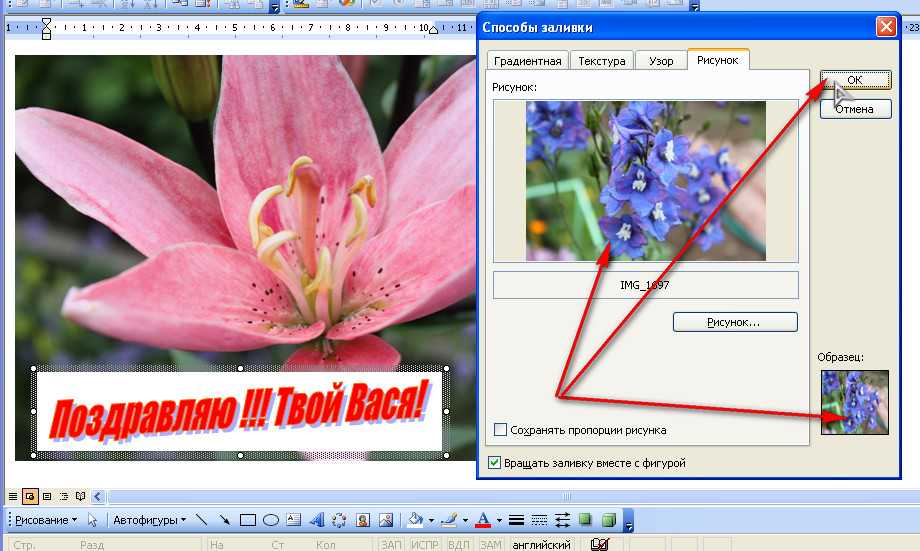Uncheck Вращать заливку вместе с фигурой
Screen dimensions: 920x551
pyautogui.click(x=494, y=463)
